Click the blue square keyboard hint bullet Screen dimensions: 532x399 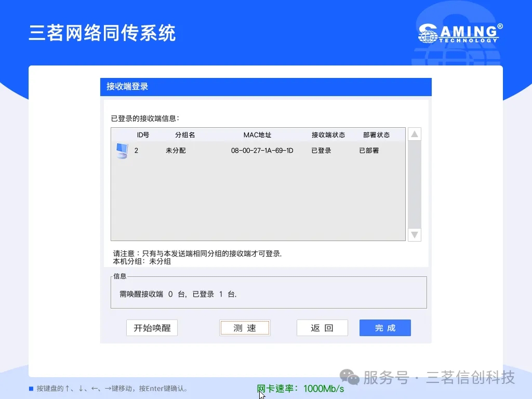click(x=31, y=389)
